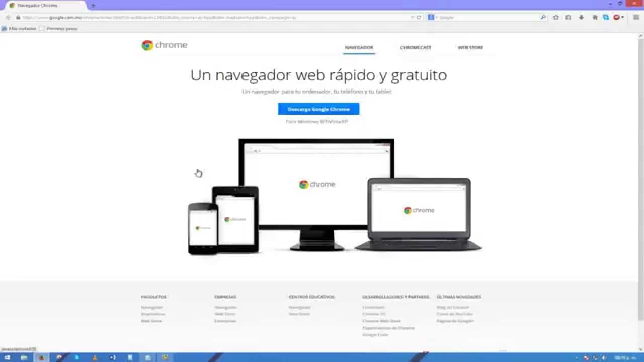The image size is (644, 362).
Task: Open Navegador link under Productos
Action: 151,307
